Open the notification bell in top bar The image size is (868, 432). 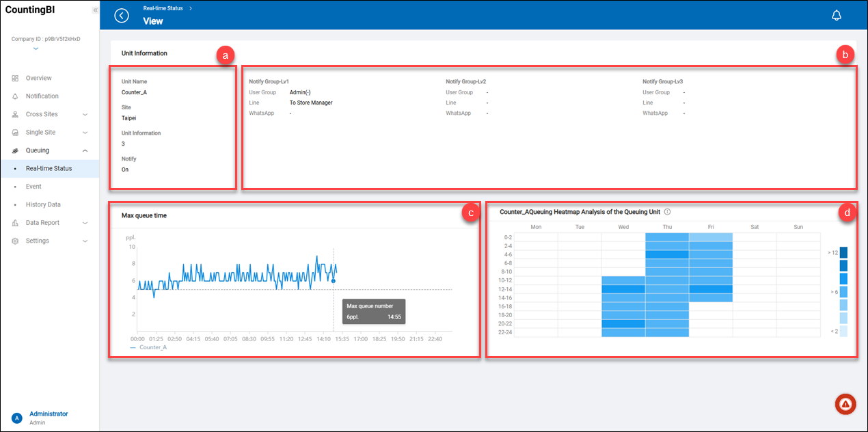[x=836, y=16]
